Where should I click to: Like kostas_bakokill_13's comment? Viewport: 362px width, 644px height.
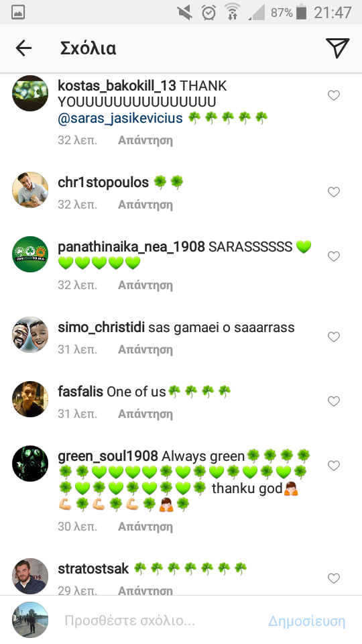(334, 95)
